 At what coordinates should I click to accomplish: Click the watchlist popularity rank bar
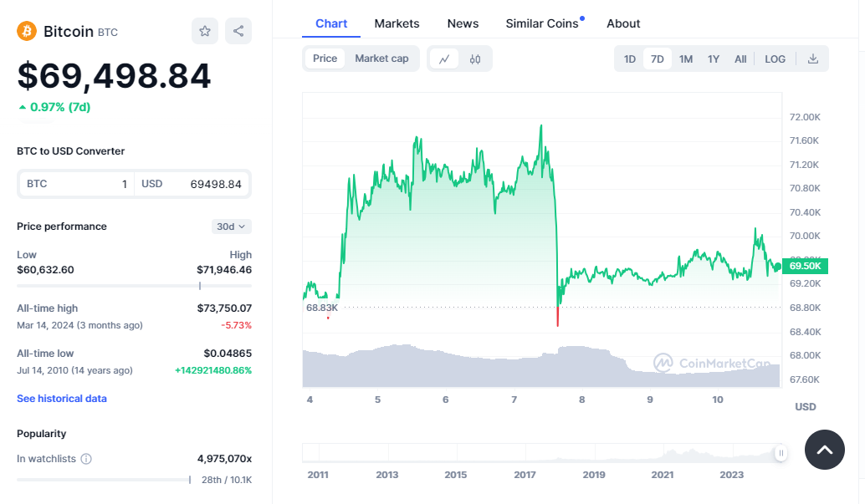(104, 480)
